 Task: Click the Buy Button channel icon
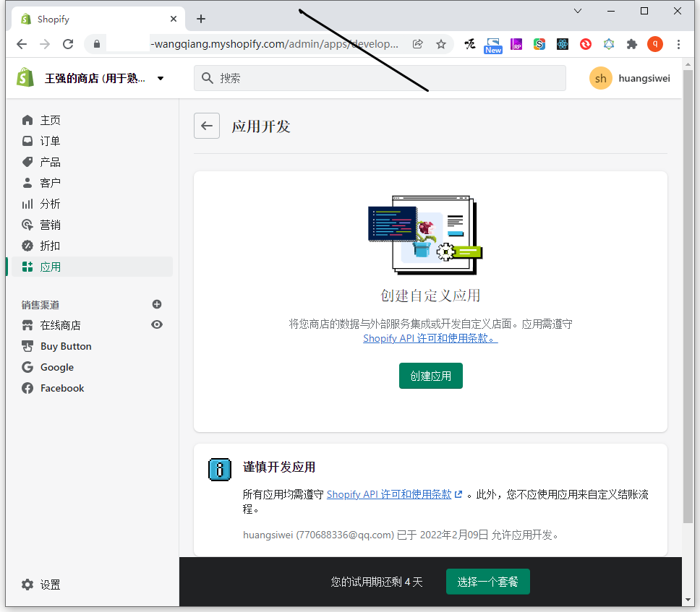(x=27, y=346)
